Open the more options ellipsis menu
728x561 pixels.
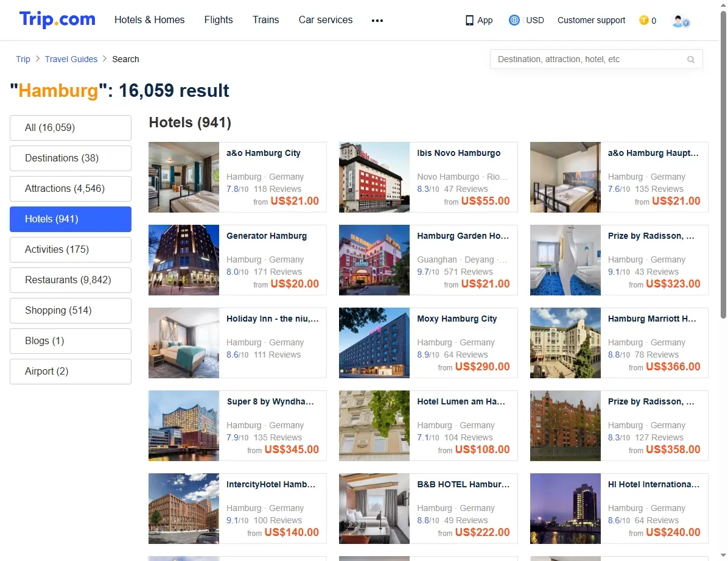click(x=377, y=21)
